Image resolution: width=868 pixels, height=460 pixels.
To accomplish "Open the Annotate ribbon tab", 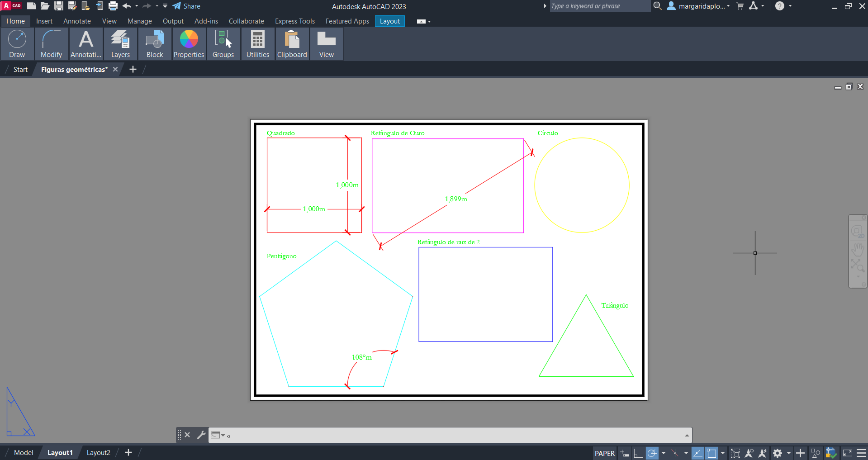I will click(x=77, y=21).
